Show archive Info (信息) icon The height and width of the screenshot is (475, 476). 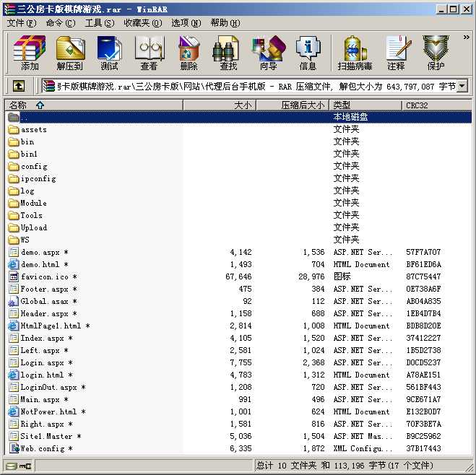pos(308,48)
